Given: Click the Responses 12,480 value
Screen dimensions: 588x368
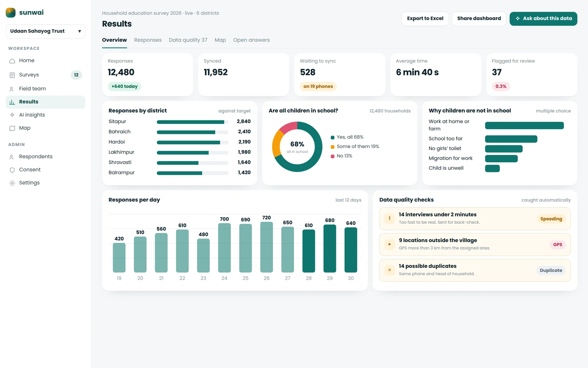Looking at the screenshot, I should pos(121,72).
